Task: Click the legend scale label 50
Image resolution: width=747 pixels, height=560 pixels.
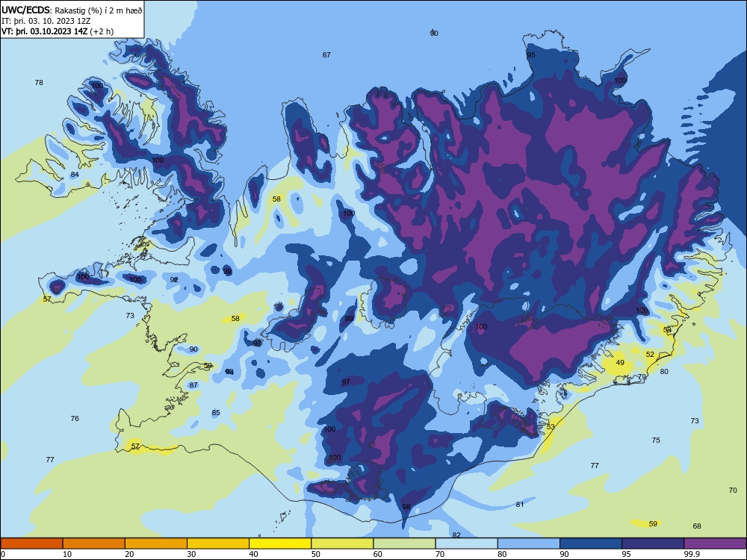Action: 316,554
